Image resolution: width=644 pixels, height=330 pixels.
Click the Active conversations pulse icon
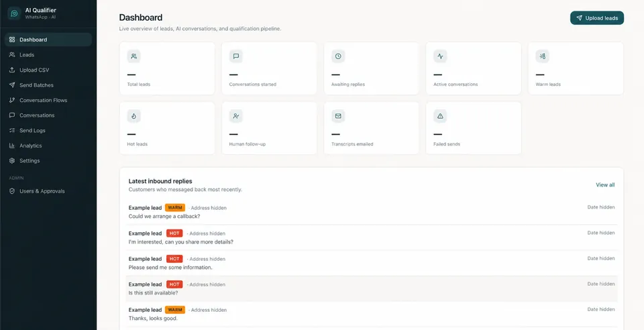[440, 56]
